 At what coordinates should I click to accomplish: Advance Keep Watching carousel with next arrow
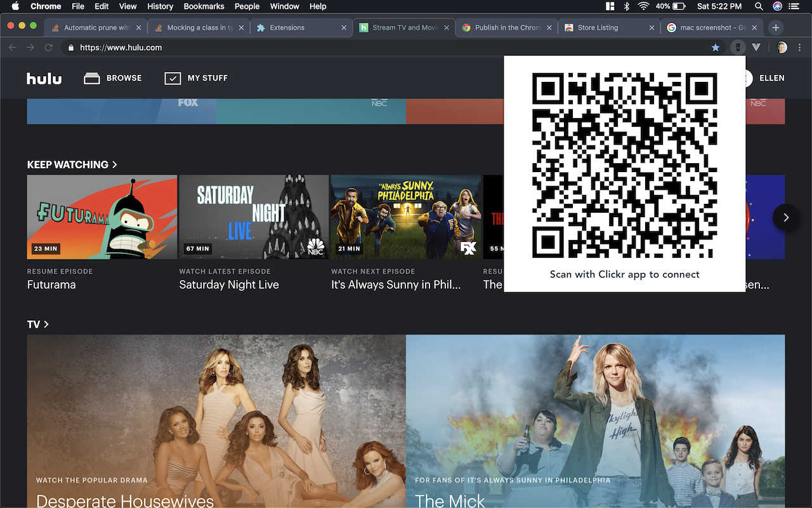[x=786, y=217]
